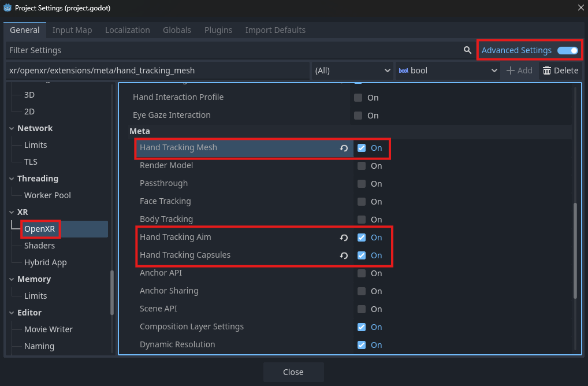Select OpenXR under XR
The width and height of the screenshot is (588, 386).
click(x=39, y=229)
